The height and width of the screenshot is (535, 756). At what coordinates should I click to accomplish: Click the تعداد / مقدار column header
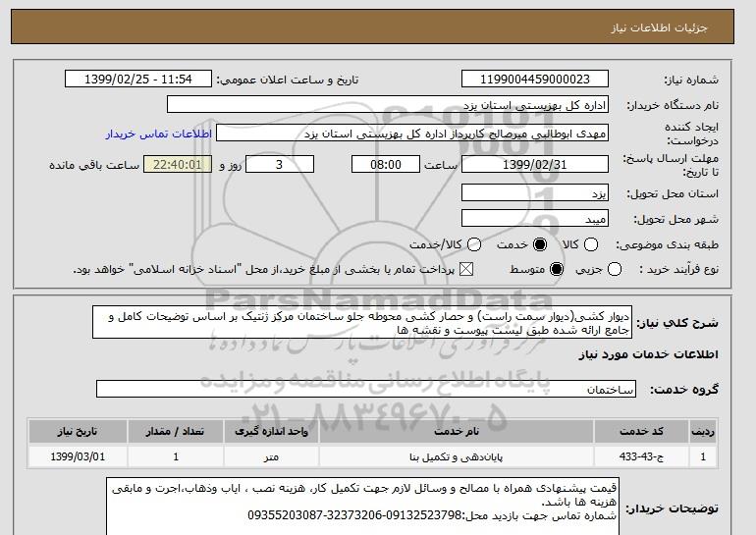click(176, 431)
